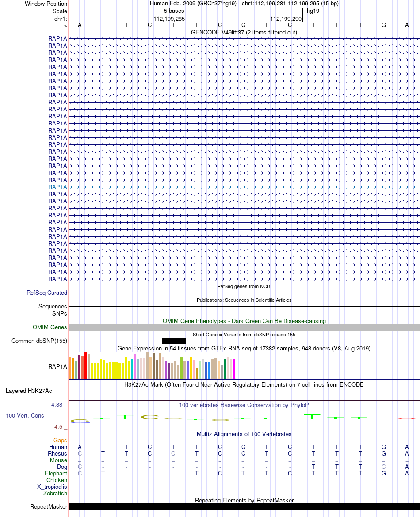
Task: Click the RAP1A label beside GTEx chart
Action: pos(57,367)
